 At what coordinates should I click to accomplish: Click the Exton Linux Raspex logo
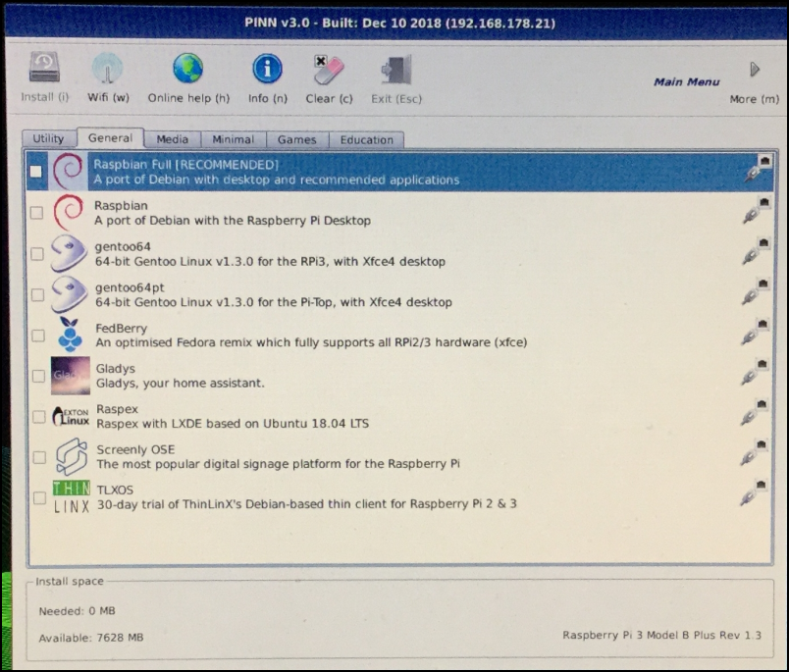[71, 416]
